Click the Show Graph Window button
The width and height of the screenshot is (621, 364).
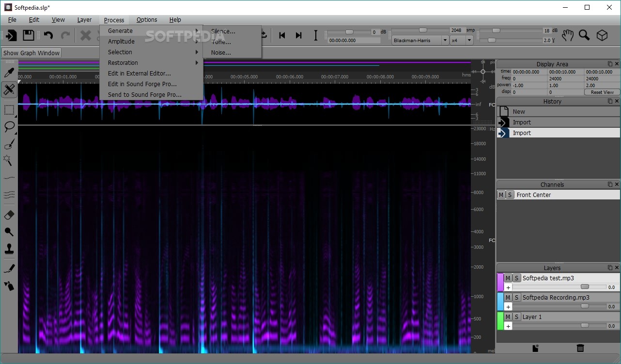[x=31, y=53]
